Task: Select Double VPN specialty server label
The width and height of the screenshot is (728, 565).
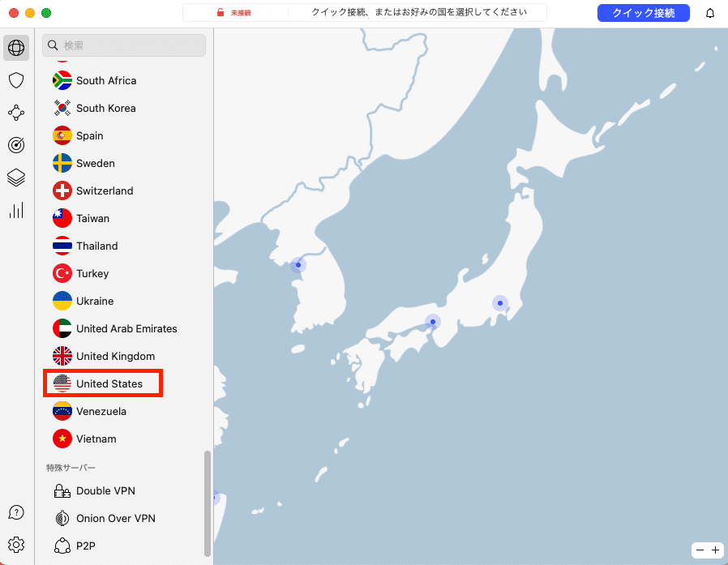Action: (105, 490)
